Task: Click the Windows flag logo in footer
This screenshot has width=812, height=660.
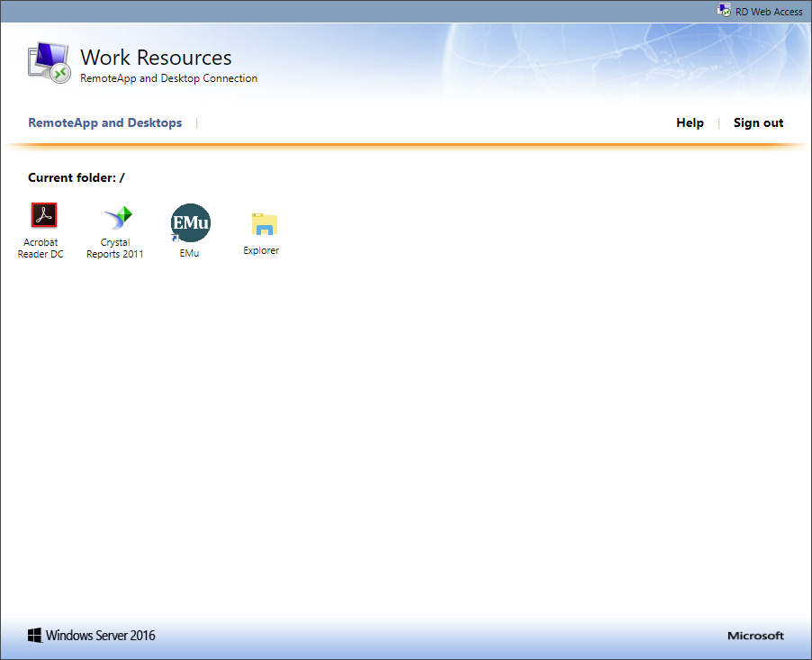Action: pos(34,636)
